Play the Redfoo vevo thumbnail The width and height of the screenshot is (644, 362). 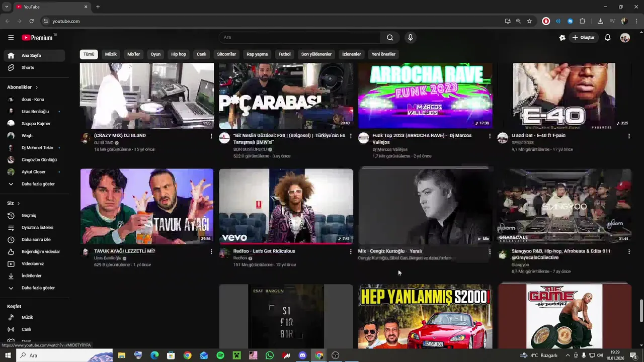(x=286, y=206)
